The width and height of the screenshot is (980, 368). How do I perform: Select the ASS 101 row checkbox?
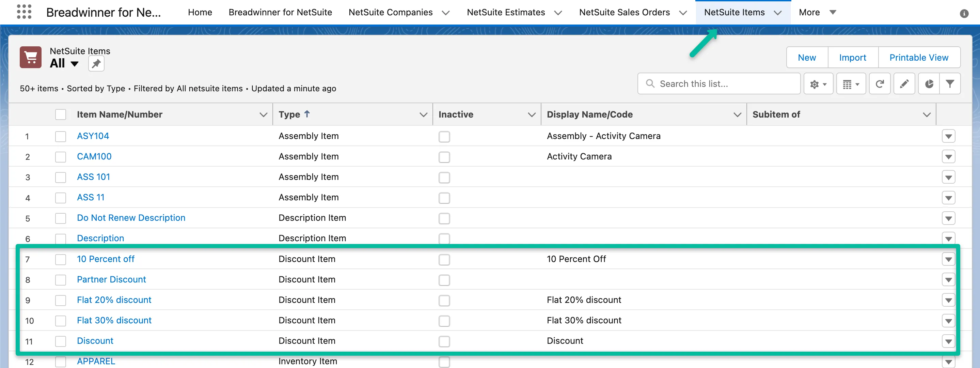click(x=61, y=177)
